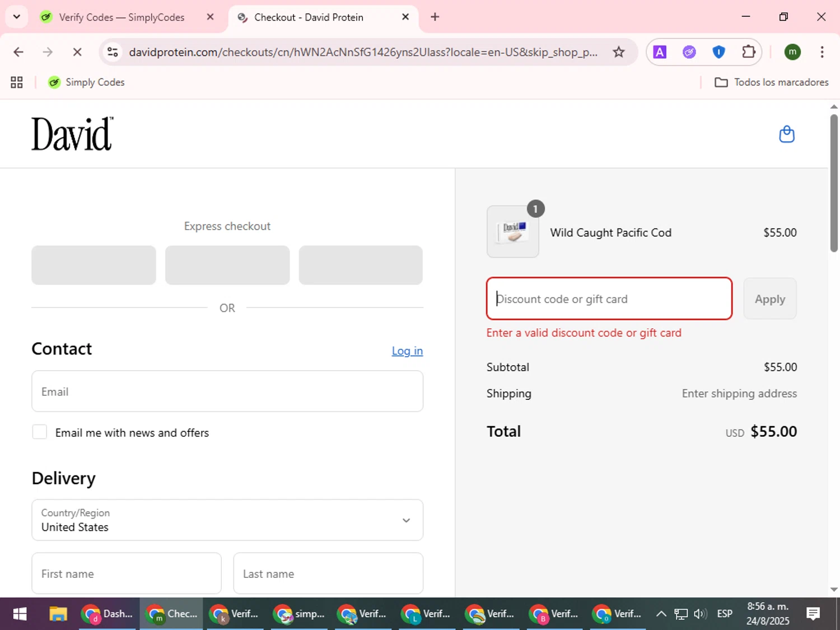Image resolution: width=840 pixels, height=630 pixels.
Task: Close the Checkout - David Protein tab
Action: (405, 17)
